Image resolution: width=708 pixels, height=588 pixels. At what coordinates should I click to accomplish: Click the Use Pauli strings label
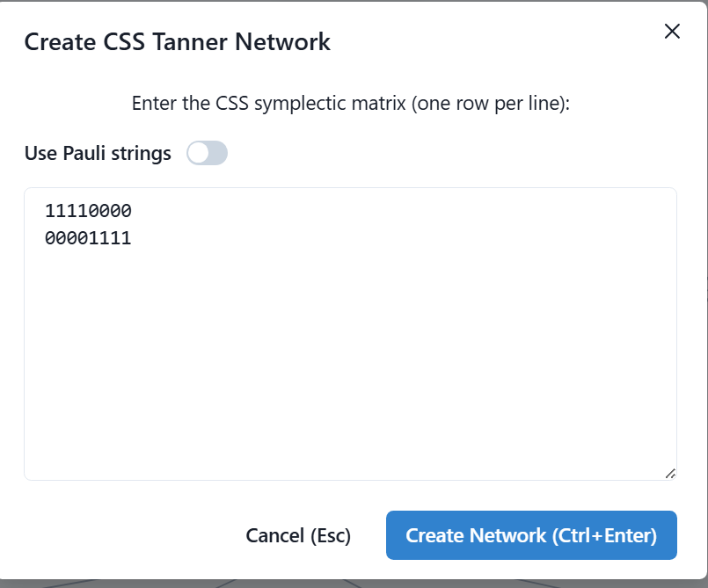point(98,154)
